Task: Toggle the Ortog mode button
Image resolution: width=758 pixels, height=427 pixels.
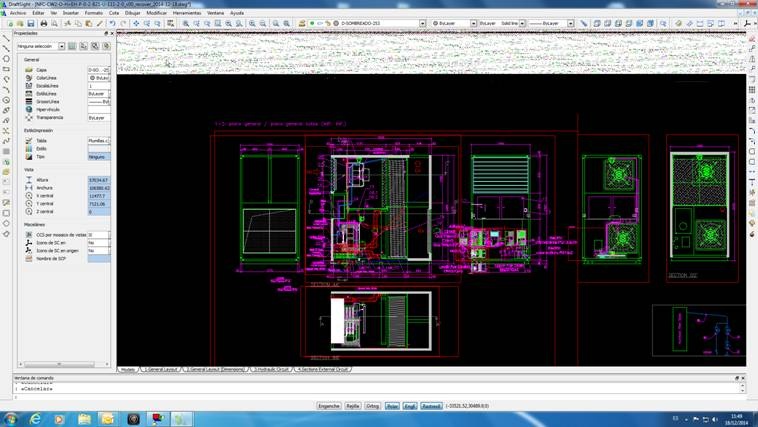Action: click(372, 406)
